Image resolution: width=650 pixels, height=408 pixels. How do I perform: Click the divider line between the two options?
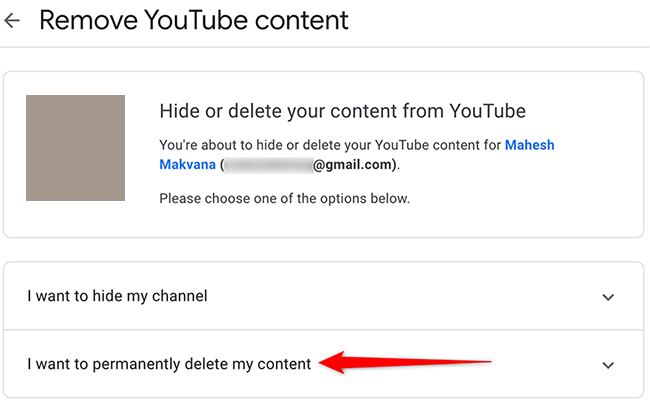tap(322, 330)
